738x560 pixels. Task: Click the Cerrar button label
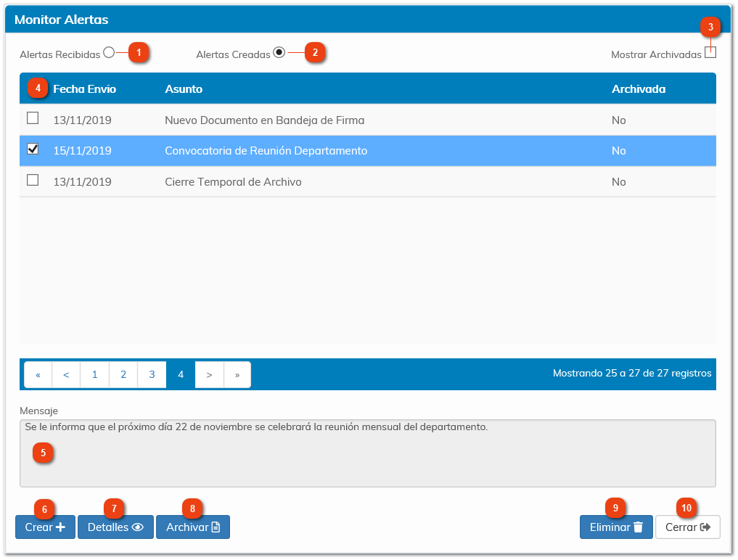(681, 527)
